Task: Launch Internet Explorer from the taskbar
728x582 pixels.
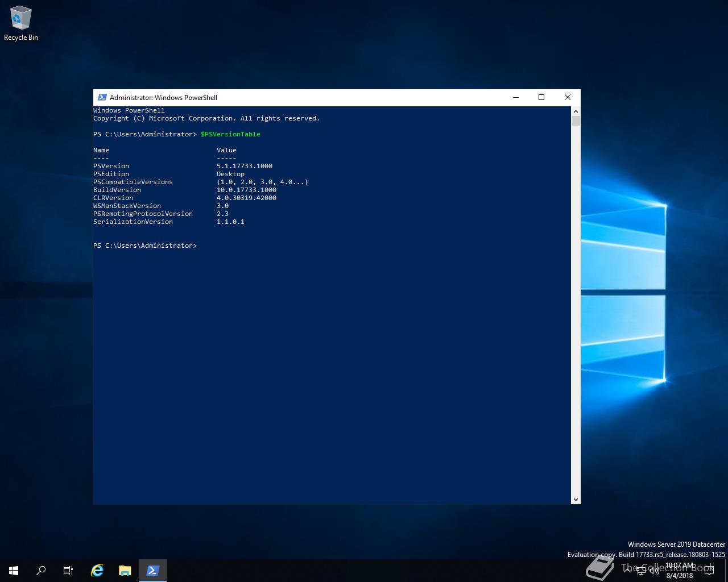Action: coord(97,571)
